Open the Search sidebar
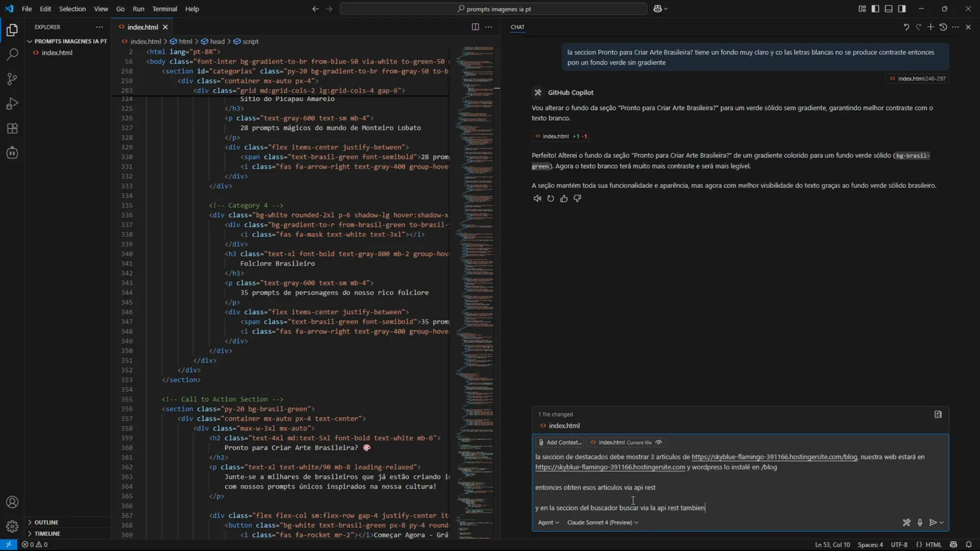This screenshot has height=551, width=980. coord(12,54)
